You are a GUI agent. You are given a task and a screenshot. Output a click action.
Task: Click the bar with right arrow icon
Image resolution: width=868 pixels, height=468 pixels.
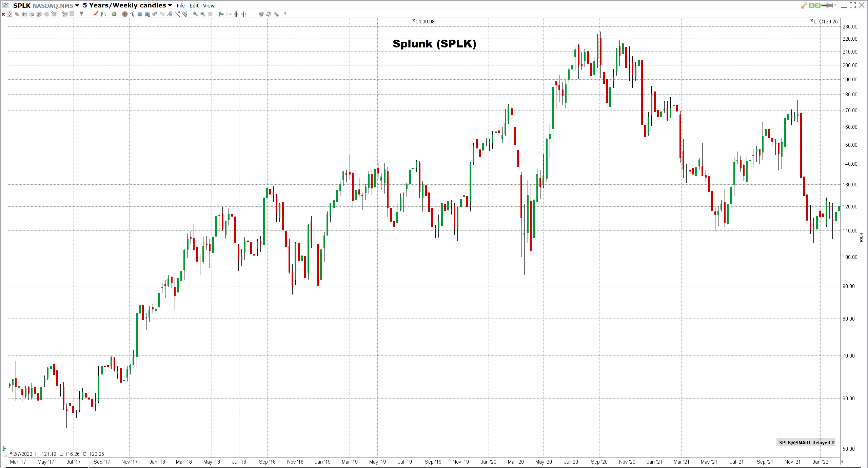coord(221,14)
